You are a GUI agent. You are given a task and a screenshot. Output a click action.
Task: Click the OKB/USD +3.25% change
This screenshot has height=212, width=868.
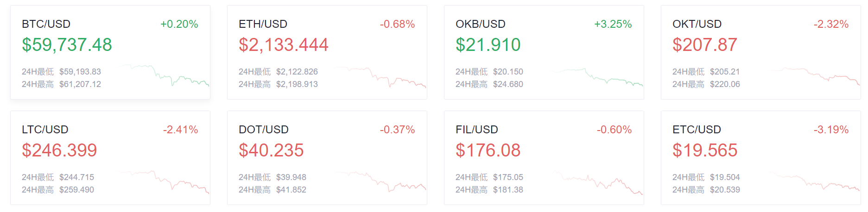point(613,24)
